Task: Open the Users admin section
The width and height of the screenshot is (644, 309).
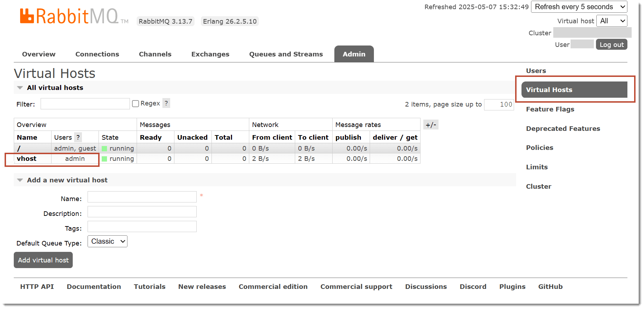Action: point(536,71)
